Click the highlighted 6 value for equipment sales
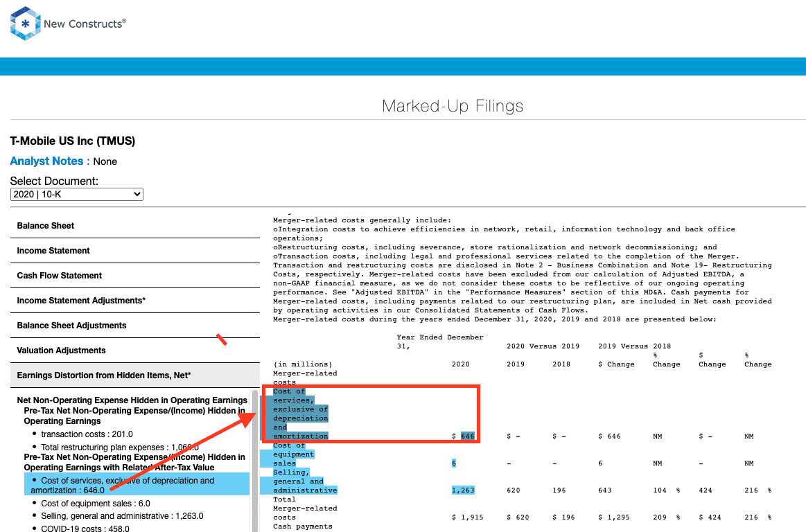The height and width of the screenshot is (532, 806). pyautogui.click(x=454, y=463)
